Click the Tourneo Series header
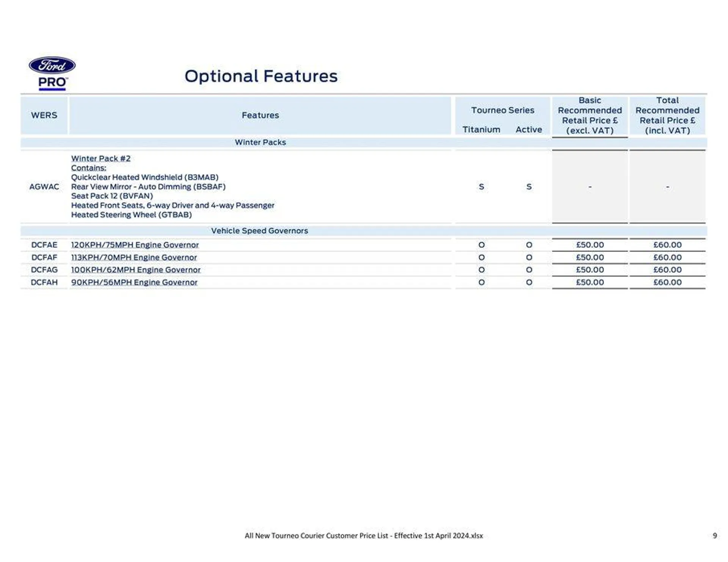The height and width of the screenshot is (562, 728). (x=502, y=110)
